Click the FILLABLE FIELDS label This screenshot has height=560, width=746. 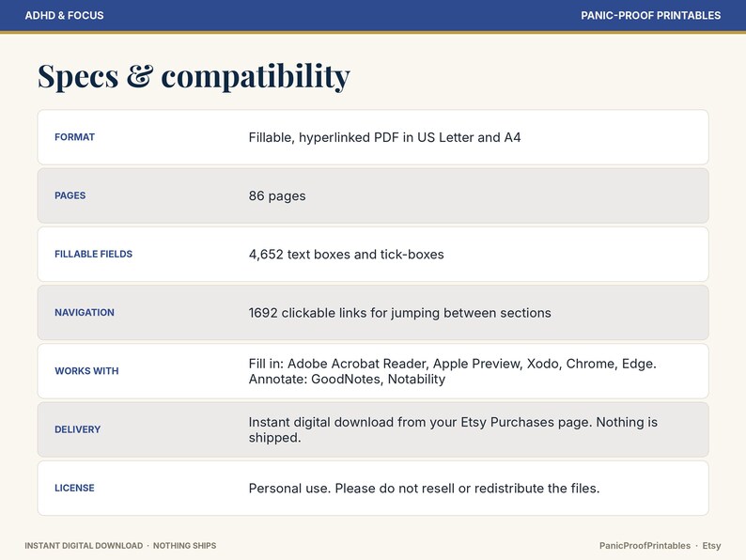[93, 254]
